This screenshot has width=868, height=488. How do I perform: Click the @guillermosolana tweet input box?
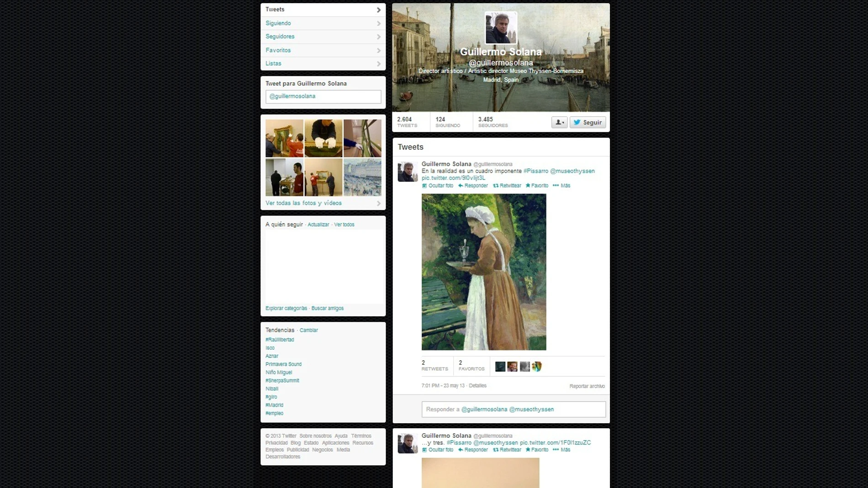pyautogui.click(x=323, y=96)
